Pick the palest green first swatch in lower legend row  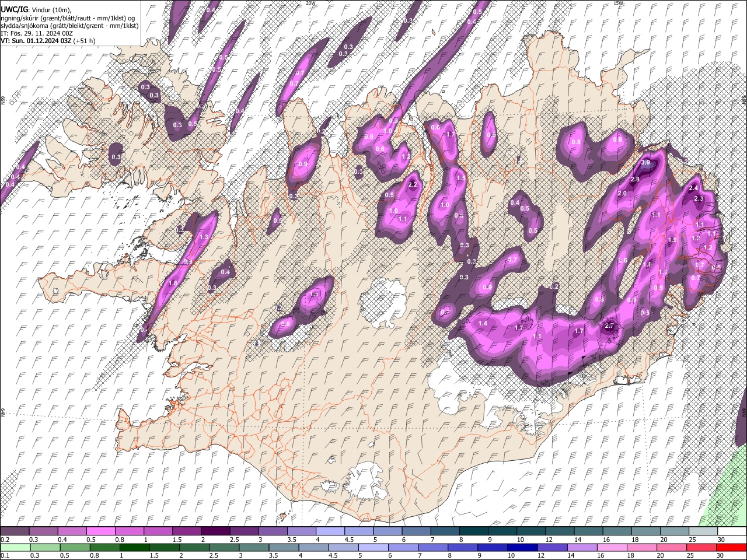coord(15,547)
